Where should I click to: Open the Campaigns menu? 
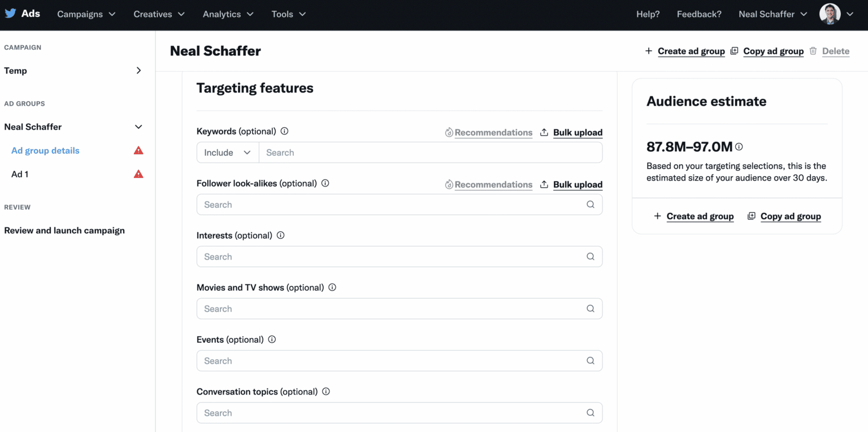click(x=86, y=14)
